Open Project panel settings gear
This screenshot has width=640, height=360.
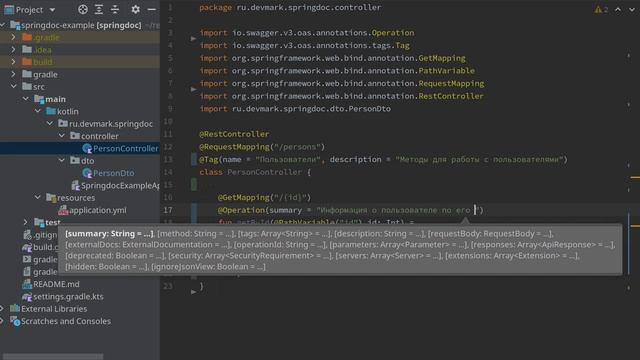click(x=136, y=9)
